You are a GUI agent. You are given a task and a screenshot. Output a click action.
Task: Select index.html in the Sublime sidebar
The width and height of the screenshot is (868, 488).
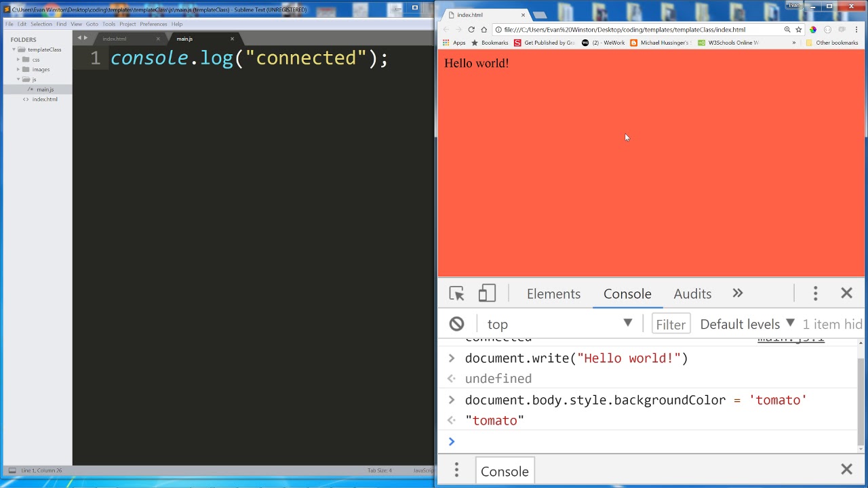pos(45,99)
